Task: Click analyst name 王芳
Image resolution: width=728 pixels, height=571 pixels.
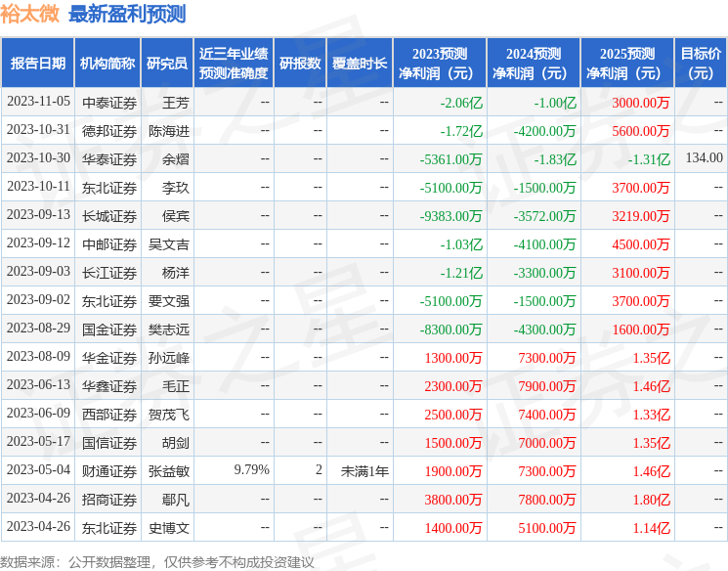Action: pyautogui.click(x=176, y=103)
